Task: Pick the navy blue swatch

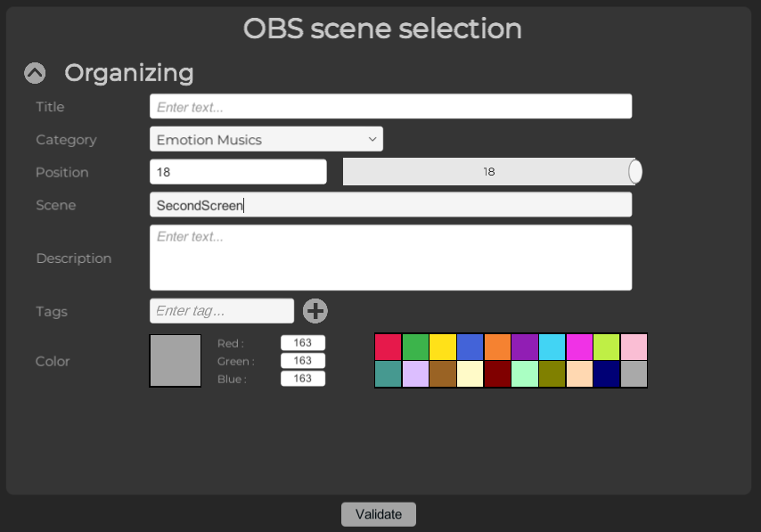Action: click(607, 373)
